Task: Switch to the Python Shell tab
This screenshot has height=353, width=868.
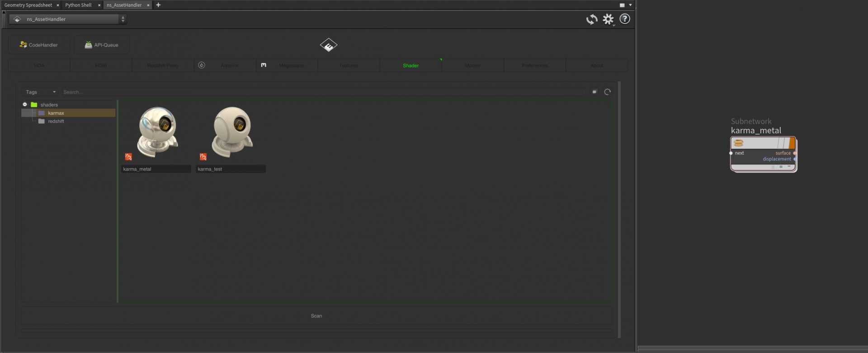Action: 78,5
